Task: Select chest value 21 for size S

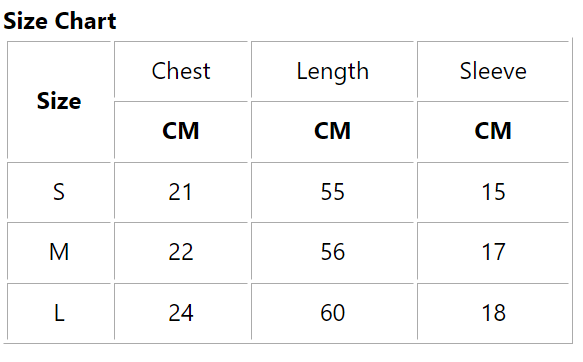Action: pos(181,191)
